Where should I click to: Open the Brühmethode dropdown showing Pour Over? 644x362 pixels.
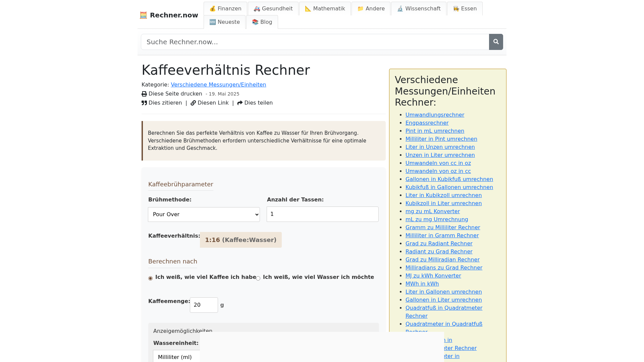click(204, 215)
